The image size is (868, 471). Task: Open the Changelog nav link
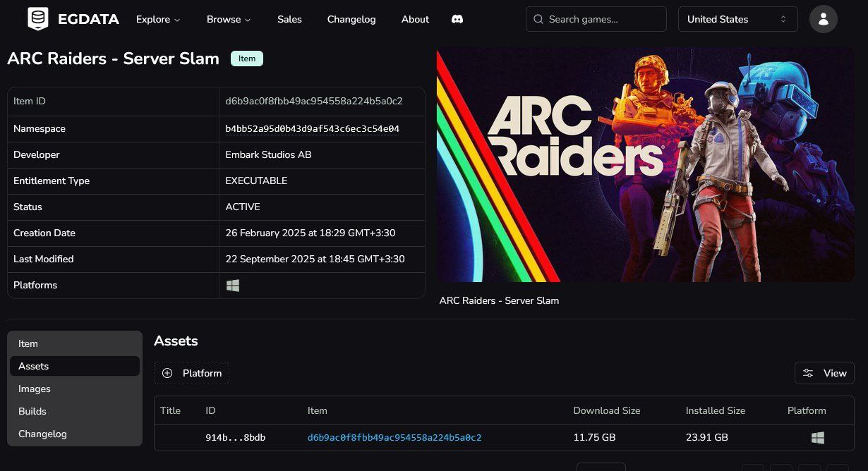[x=351, y=19]
